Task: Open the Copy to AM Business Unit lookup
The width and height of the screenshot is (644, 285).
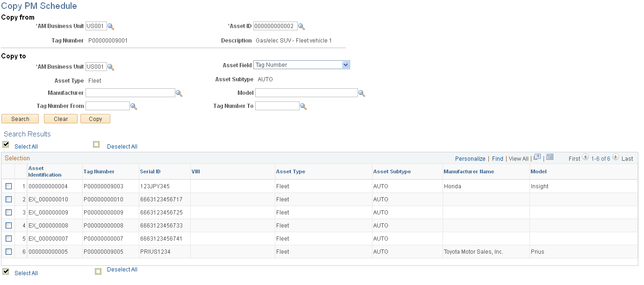Action: click(110, 66)
